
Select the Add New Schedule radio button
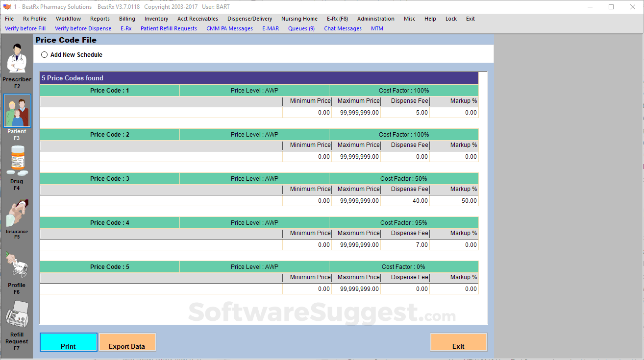point(45,55)
